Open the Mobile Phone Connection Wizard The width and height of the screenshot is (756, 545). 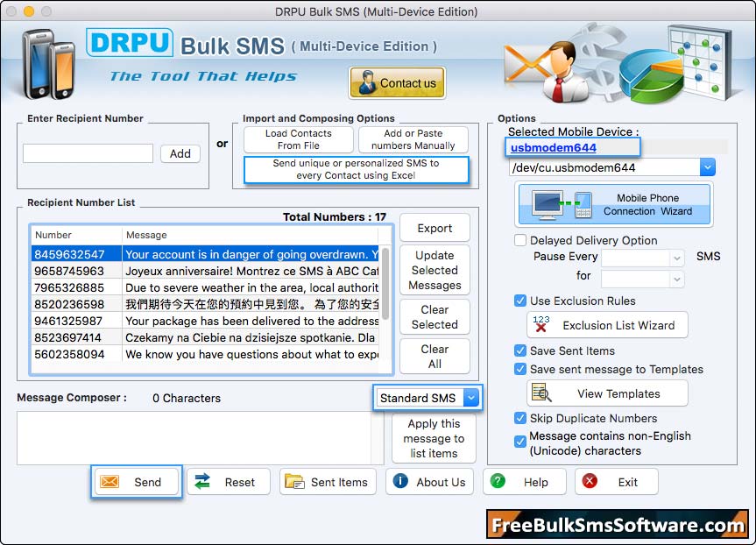point(614,204)
